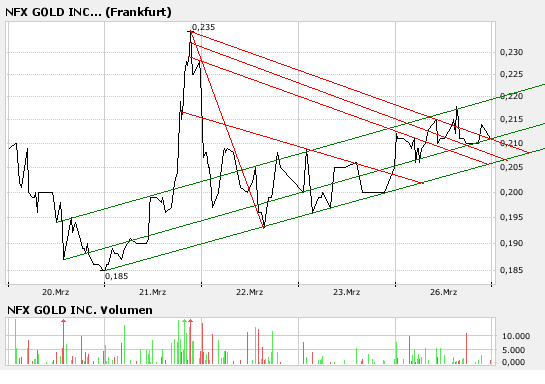
Task: Click the 0,200 price axis label
Action: [x=511, y=192]
